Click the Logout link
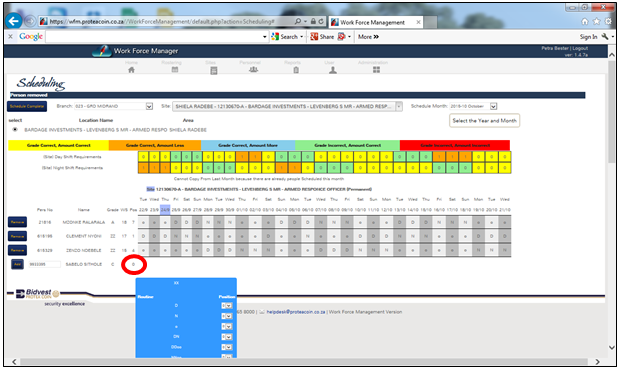 point(580,48)
